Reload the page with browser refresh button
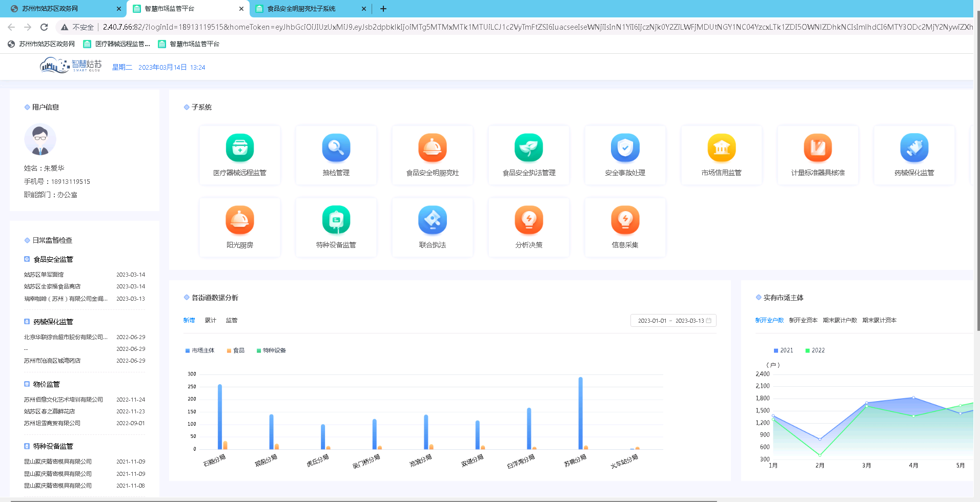This screenshot has height=502, width=980. tap(44, 27)
